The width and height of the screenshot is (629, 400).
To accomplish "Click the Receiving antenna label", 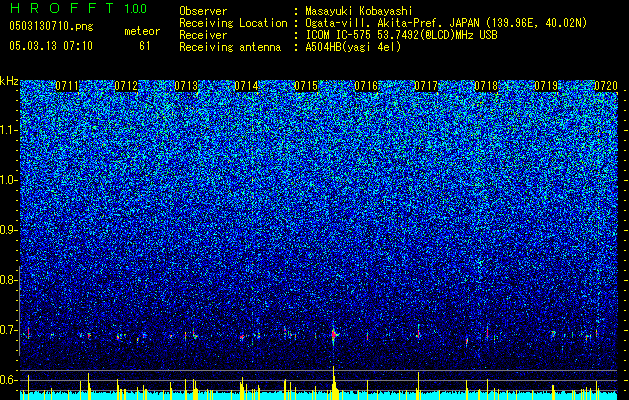I will [230, 47].
